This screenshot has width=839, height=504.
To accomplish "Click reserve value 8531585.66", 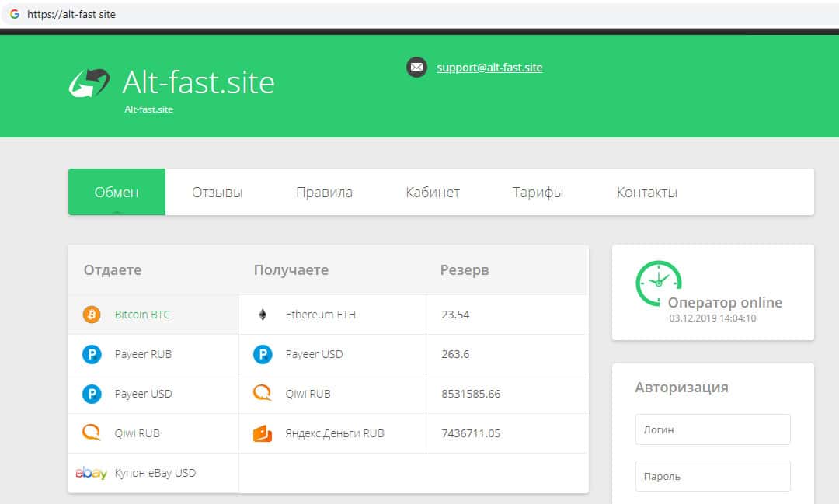I will 471,394.
